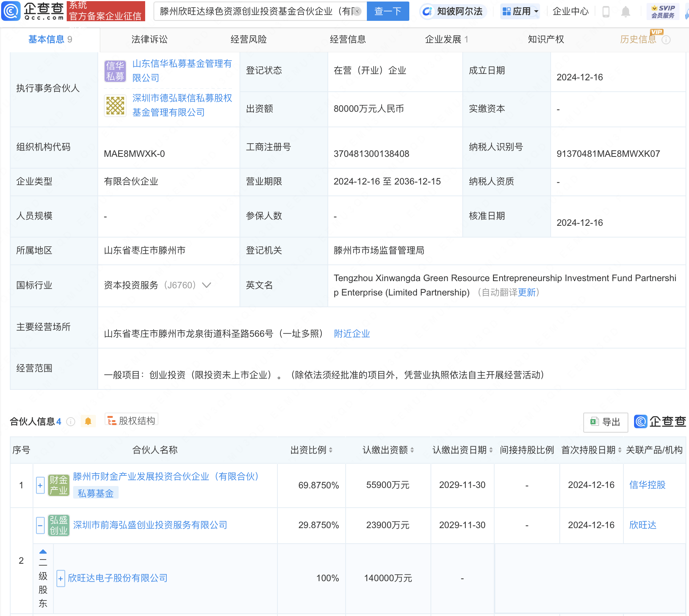Open the 应用 dropdown menu

pyautogui.click(x=520, y=11)
